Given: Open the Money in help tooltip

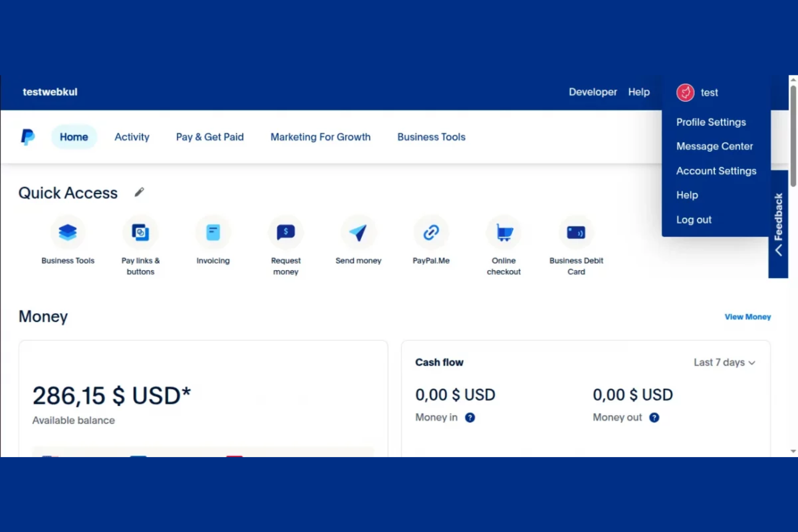Looking at the screenshot, I should point(470,417).
